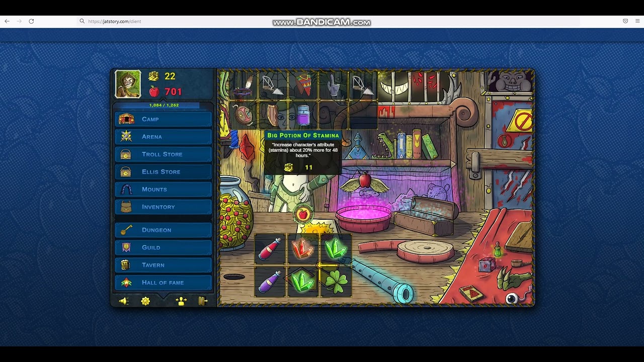Select the feathered ring inventory item
The height and width of the screenshot is (362, 644).
pos(243,86)
